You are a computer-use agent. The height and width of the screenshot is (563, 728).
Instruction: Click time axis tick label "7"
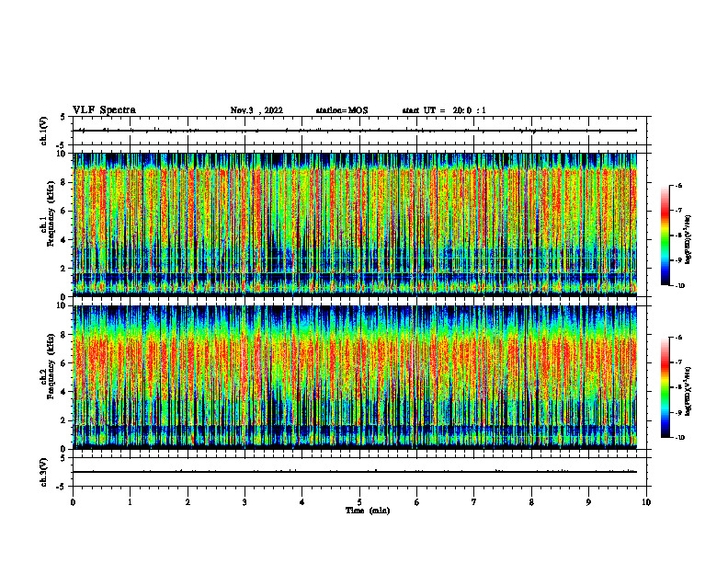coord(474,502)
